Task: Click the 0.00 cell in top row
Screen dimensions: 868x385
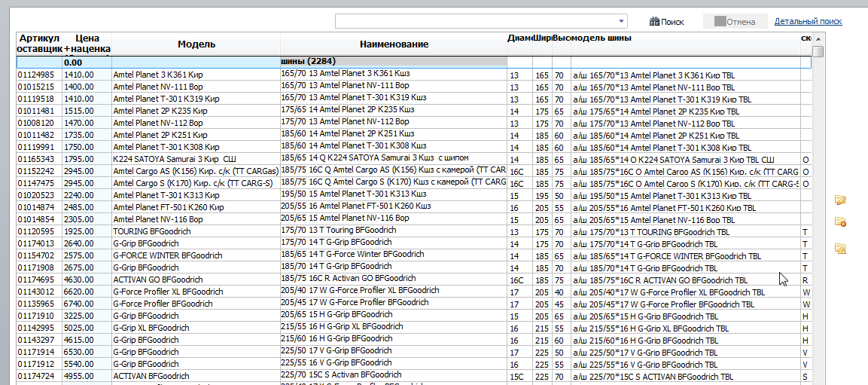Action: pyautogui.click(x=87, y=63)
